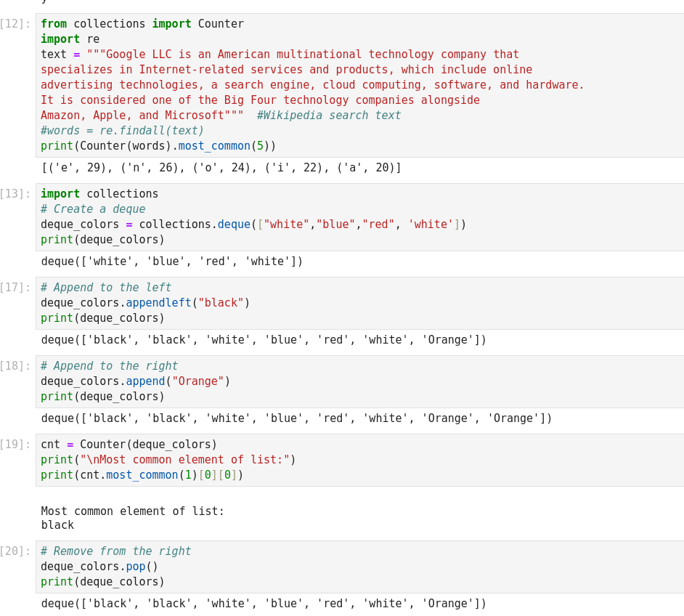Select the cell 20 prompt number
Viewport: 684px width, 616px height.
tap(15, 551)
